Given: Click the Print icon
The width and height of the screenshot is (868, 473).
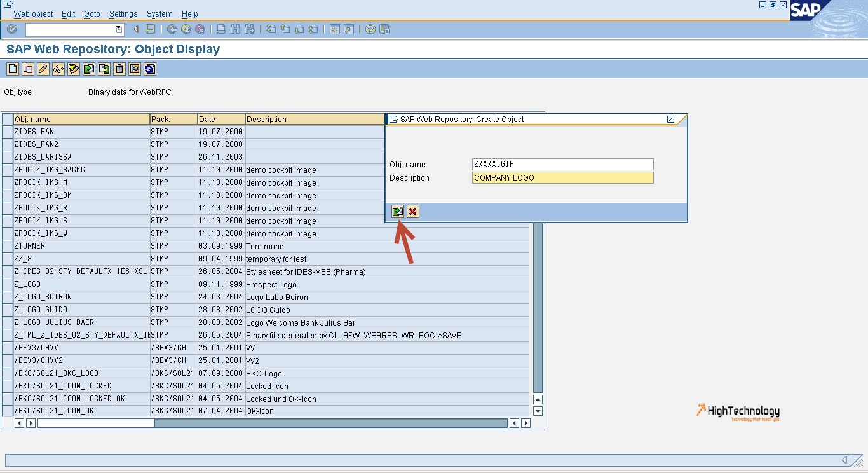Looking at the screenshot, I should 221,29.
